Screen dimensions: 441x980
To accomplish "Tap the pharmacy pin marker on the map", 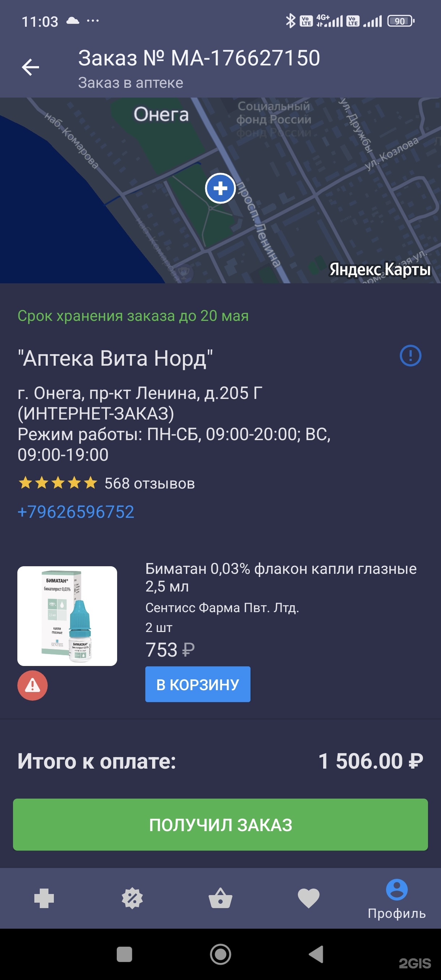I will click(x=220, y=188).
